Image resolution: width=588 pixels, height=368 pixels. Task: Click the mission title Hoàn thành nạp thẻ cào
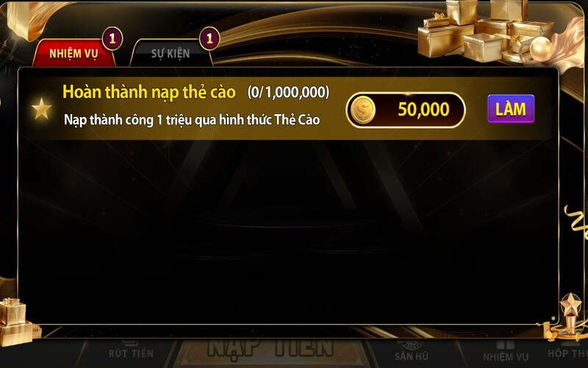149,91
